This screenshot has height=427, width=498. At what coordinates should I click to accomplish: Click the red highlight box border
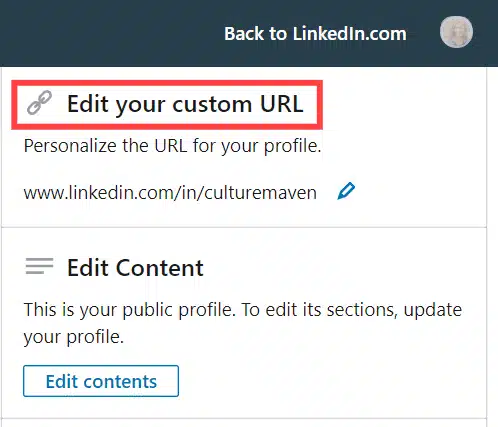pos(167,82)
